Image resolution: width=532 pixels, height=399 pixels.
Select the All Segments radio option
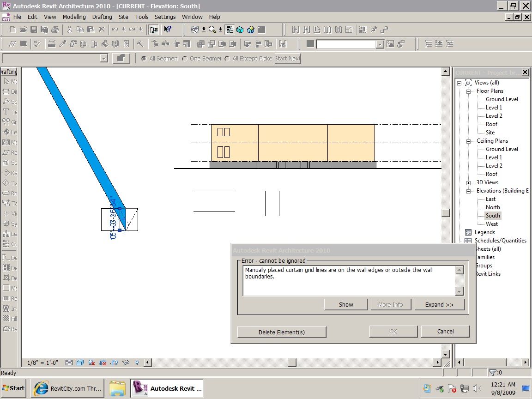coord(144,59)
